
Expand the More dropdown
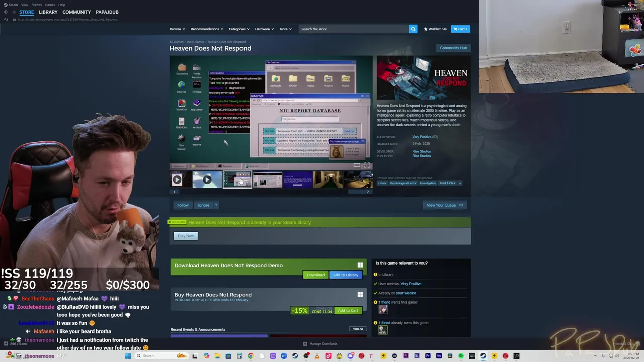tap(285, 29)
